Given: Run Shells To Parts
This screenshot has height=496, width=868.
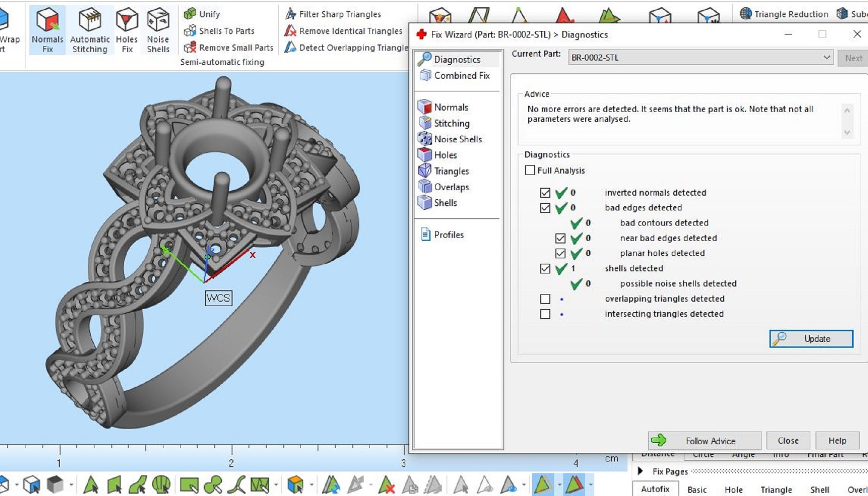Looking at the screenshot, I should [x=219, y=31].
